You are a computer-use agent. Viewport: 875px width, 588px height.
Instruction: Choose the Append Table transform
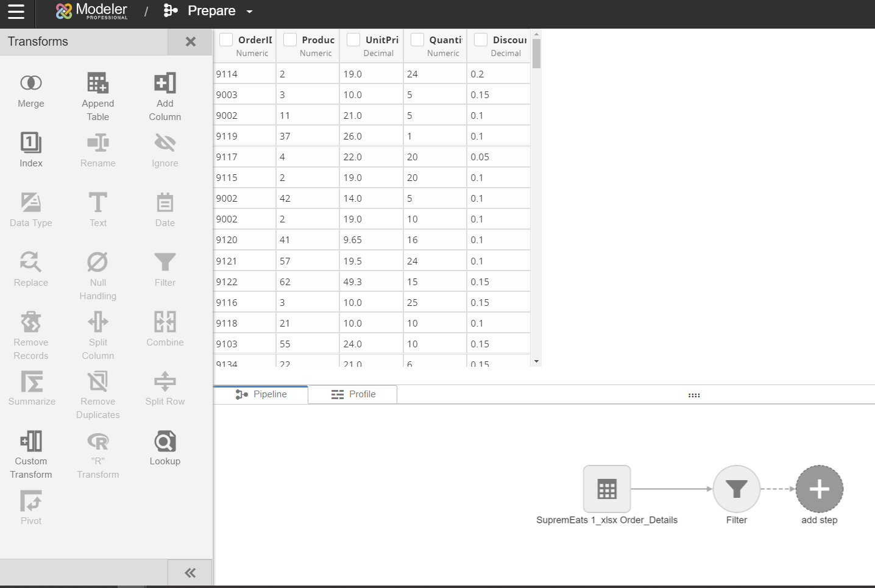97,83
